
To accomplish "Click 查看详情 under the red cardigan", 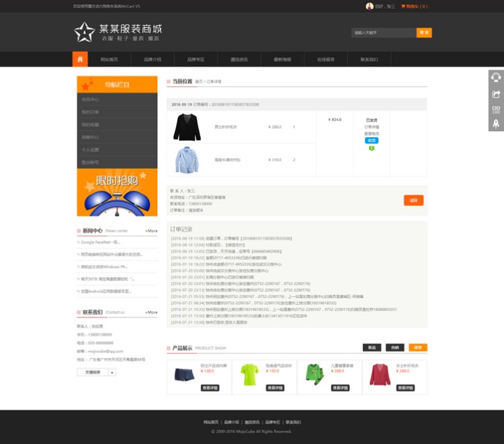I will [x=406, y=387].
